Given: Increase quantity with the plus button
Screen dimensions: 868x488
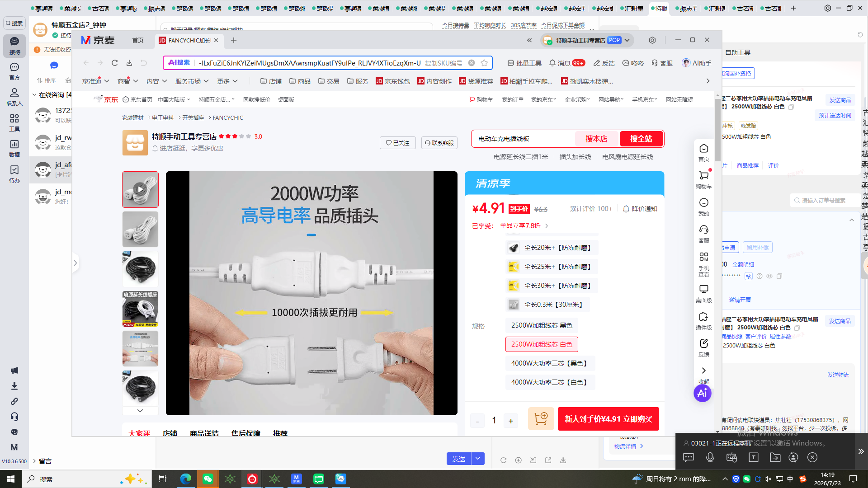Looking at the screenshot, I should point(511,421).
